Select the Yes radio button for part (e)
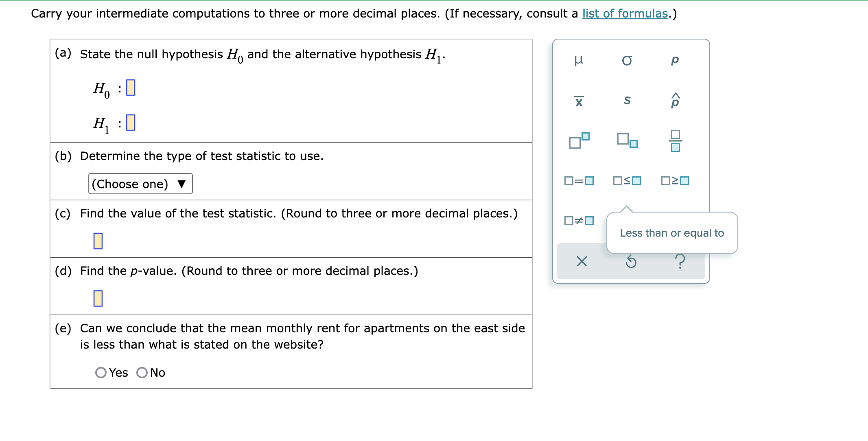Screen dimensions: 868x441 (x=100, y=372)
